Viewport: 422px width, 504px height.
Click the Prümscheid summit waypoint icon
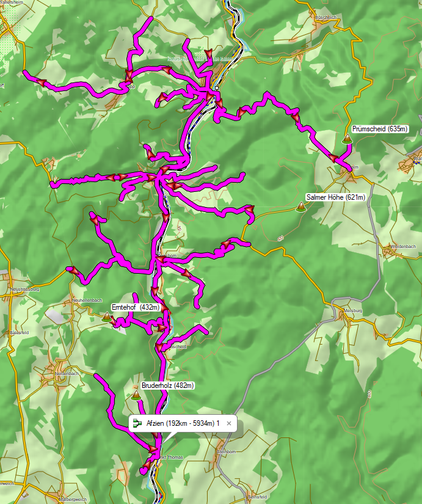point(347,139)
